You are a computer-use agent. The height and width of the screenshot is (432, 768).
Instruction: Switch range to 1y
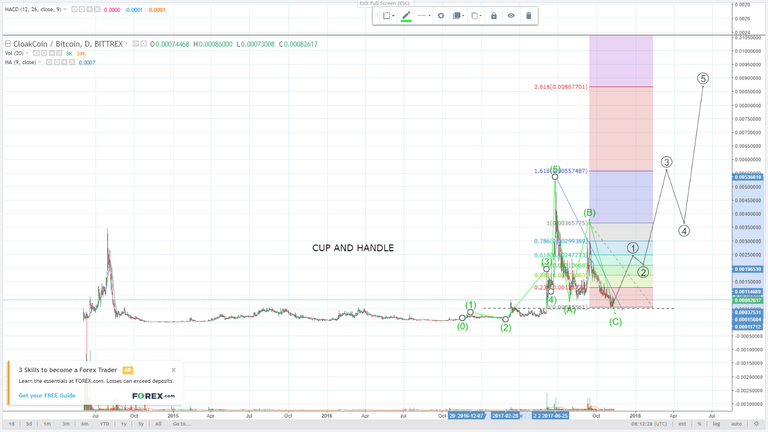[123, 424]
